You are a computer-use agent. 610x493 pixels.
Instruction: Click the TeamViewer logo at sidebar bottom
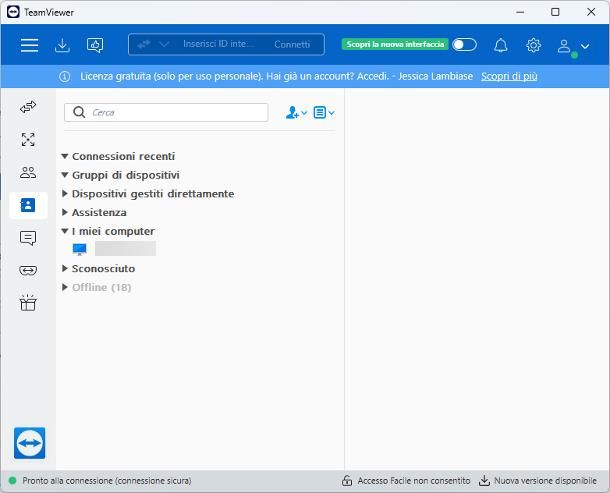(x=30, y=443)
